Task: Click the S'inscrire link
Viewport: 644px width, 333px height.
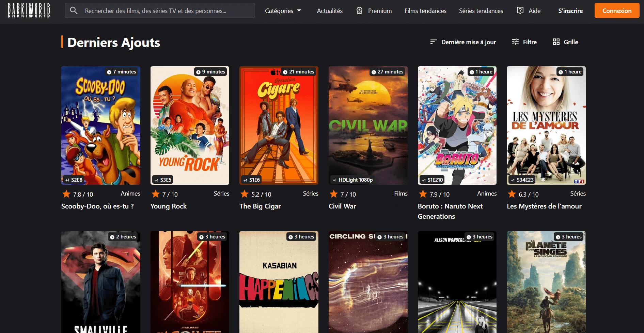Action: pos(570,11)
